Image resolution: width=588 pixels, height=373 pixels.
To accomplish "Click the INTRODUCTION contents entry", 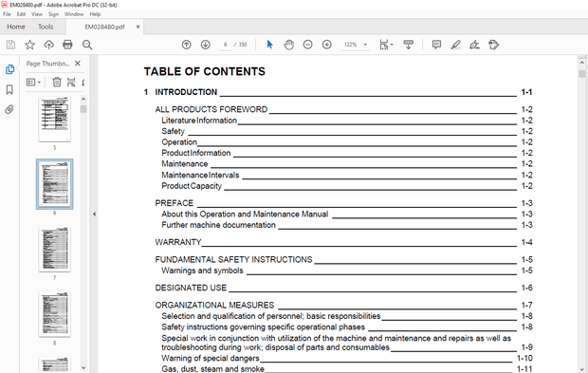I will (186, 92).
